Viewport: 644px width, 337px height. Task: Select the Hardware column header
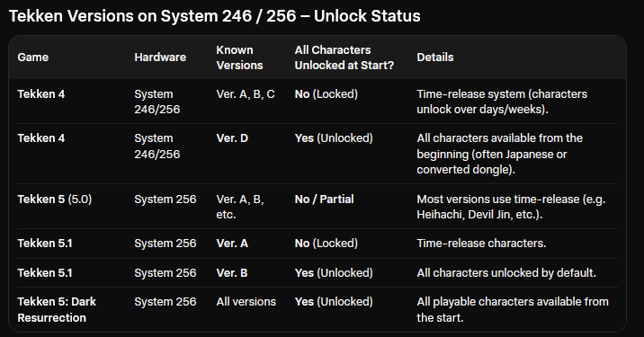click(160, 57)
